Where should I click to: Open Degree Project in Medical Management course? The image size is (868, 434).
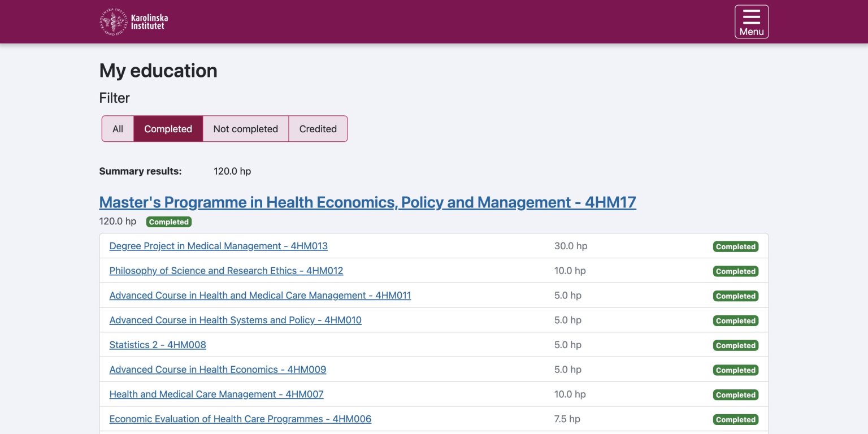click(218, 246)
